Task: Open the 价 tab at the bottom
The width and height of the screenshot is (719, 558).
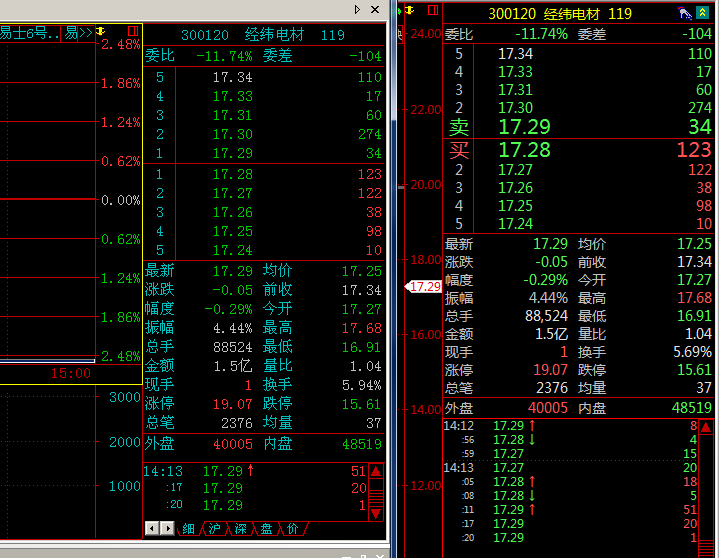Action: [x=292, y=528]
